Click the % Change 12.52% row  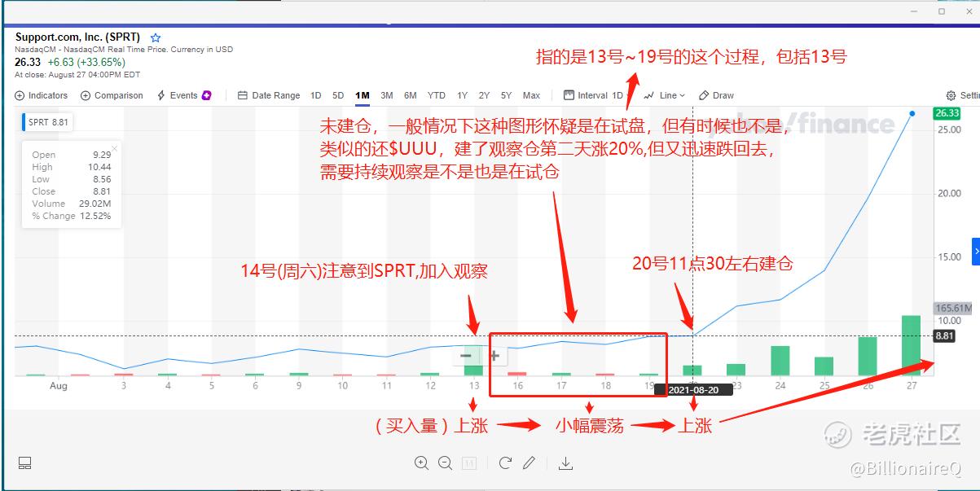pos(72,216)
